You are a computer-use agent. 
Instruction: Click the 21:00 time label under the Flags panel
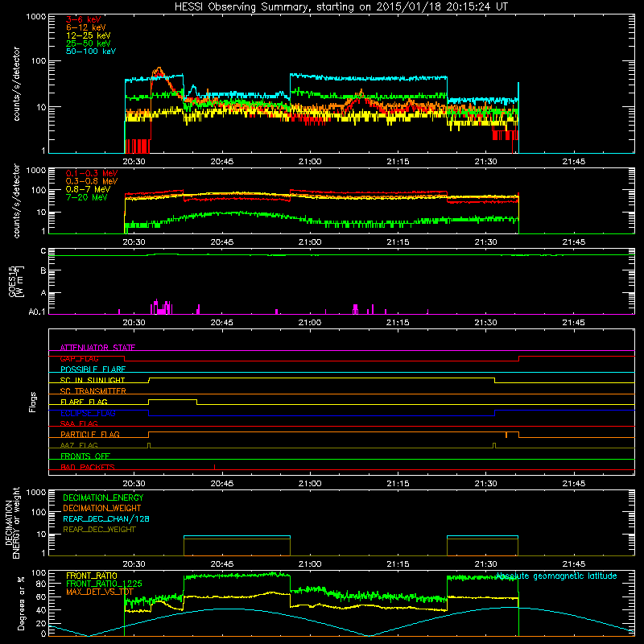click(310, 484)
